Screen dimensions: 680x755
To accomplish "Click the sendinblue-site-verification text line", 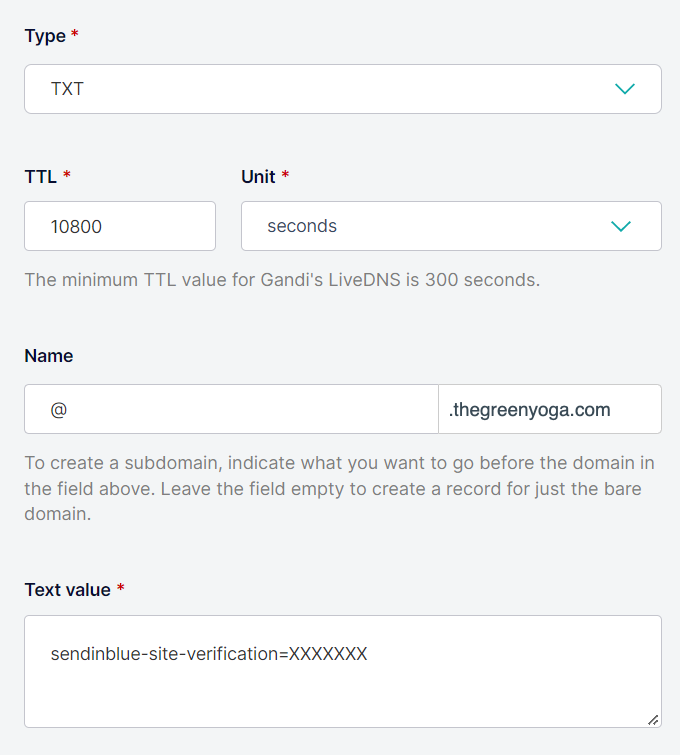I will coord(209,654).
